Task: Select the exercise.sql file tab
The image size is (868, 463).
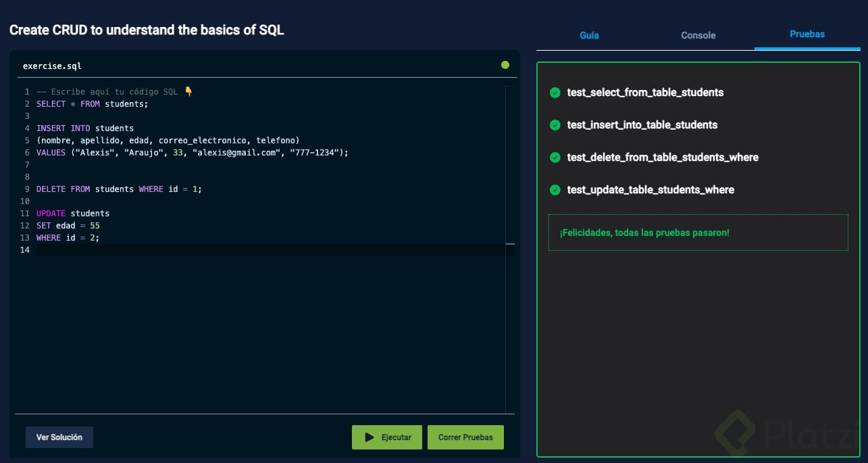Action: point(52,66)
